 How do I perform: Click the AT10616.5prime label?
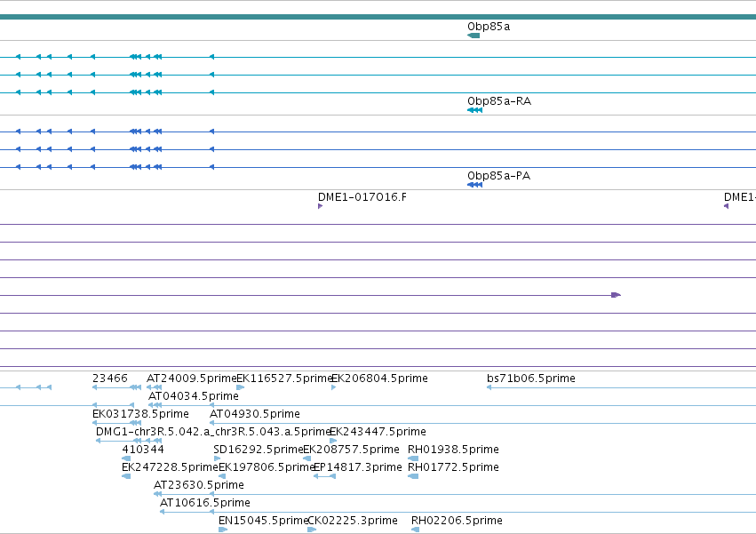[x=205, y=503]
